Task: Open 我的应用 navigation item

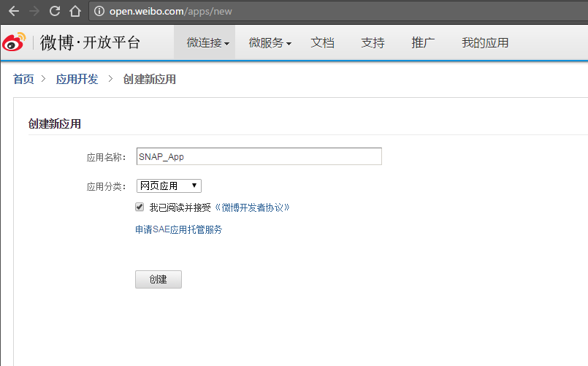Action: (485, 43)
